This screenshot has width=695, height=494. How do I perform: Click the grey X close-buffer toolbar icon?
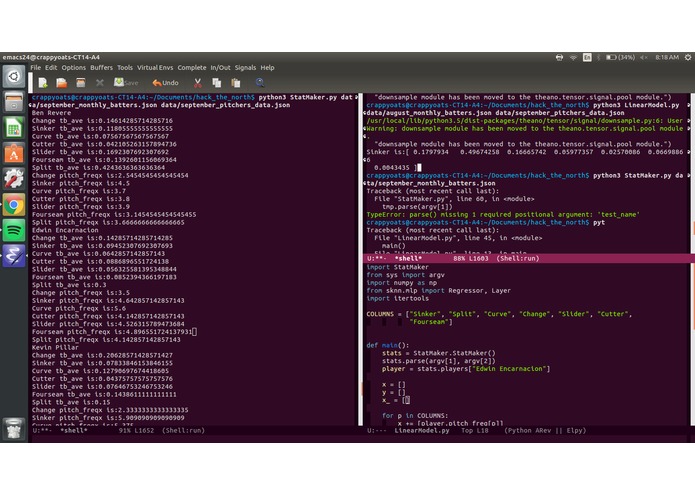pos(99,82)
